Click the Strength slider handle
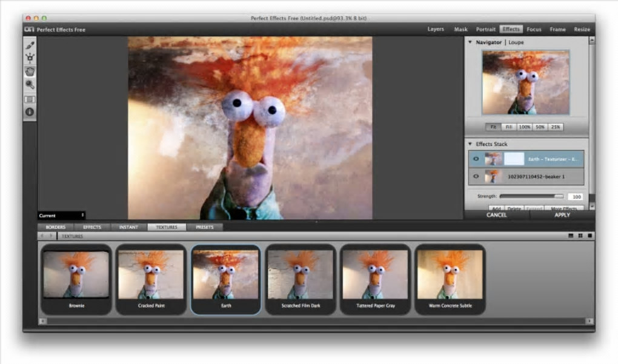Screen dimensions: 618x364 click(559, 196)
